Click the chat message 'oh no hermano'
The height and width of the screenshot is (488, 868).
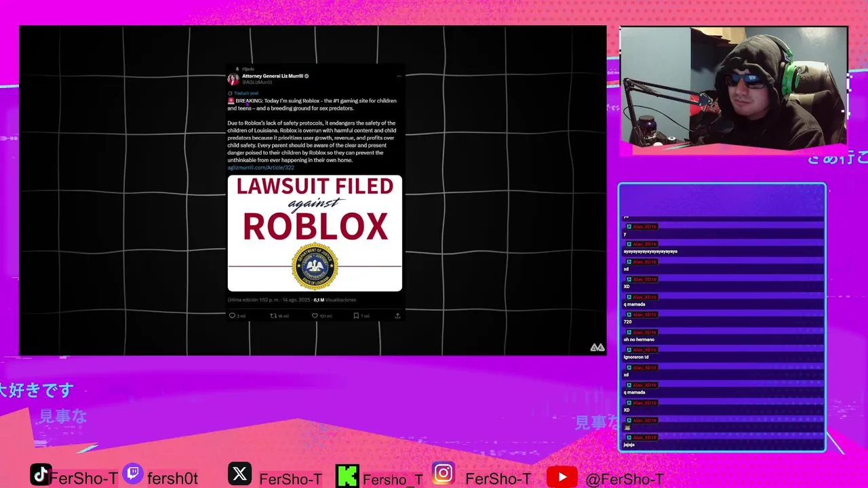639,340
